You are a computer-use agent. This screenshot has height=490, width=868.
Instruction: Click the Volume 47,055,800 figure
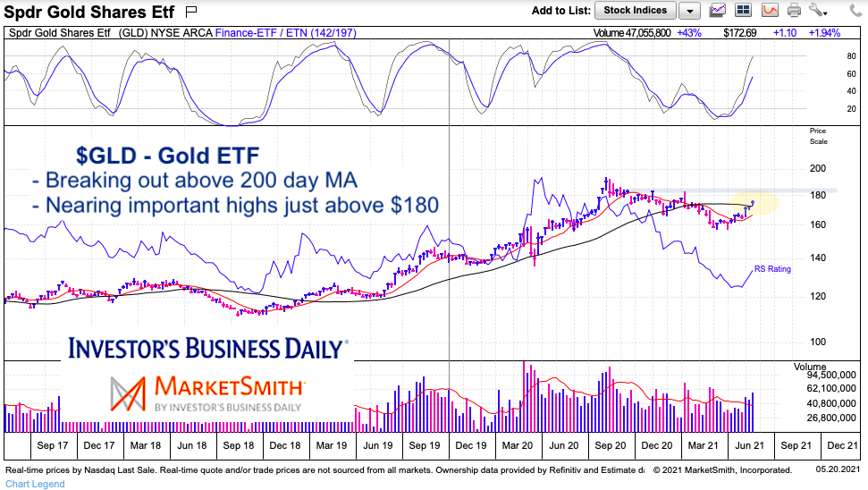coord(632,33)
